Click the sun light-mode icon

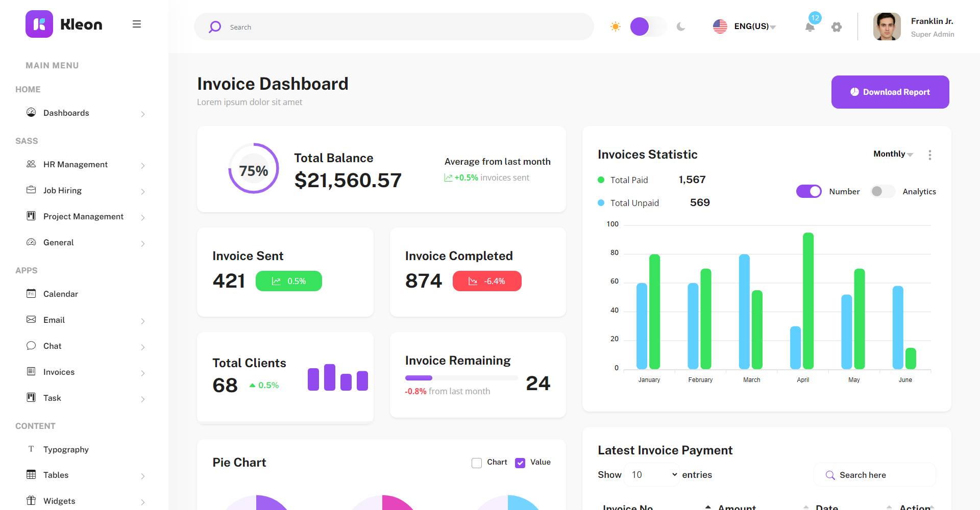[616, 27]
